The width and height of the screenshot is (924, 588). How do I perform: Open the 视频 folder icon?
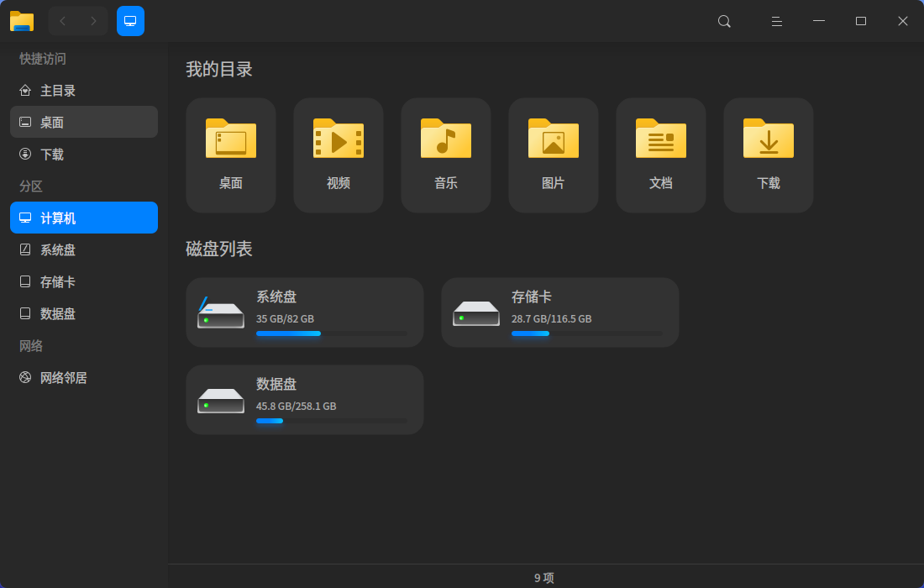click(339, 139)
